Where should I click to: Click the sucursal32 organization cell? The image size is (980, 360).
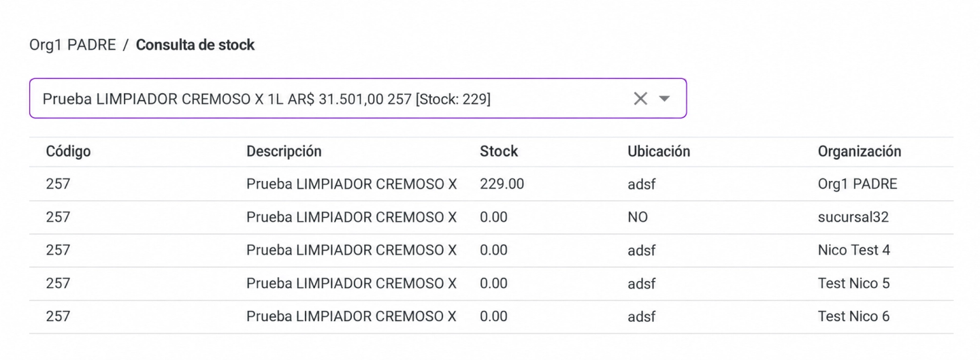853,217
